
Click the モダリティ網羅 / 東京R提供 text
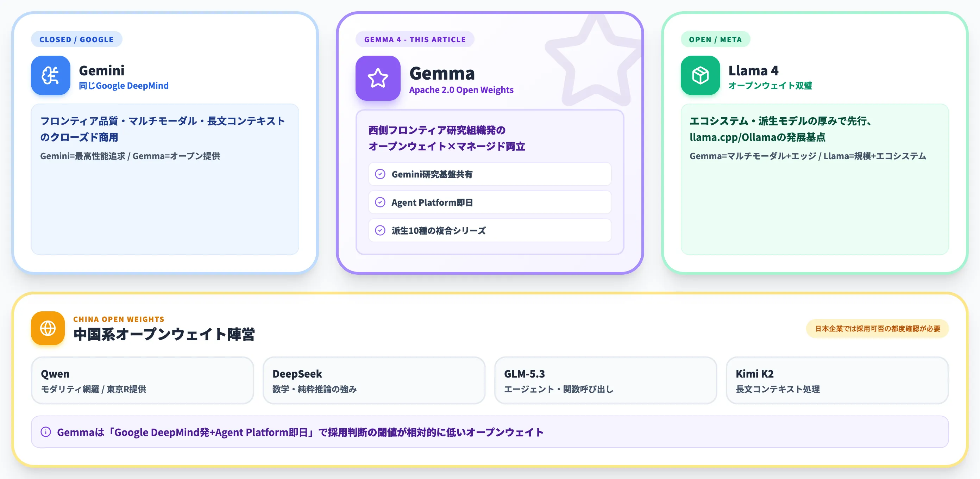[94, 389]
